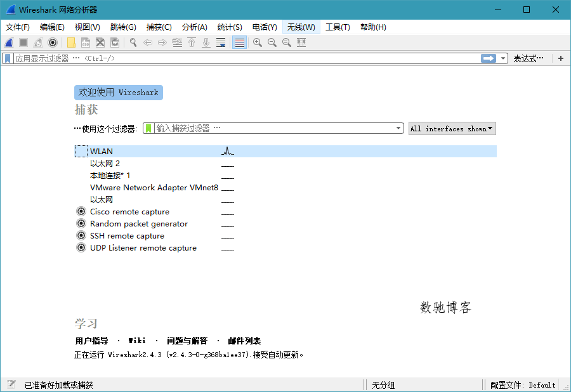Image resolution: width=571 pixels, height=392 pixels.
Task: Click the save capture file icon
Action: point(86,42)
